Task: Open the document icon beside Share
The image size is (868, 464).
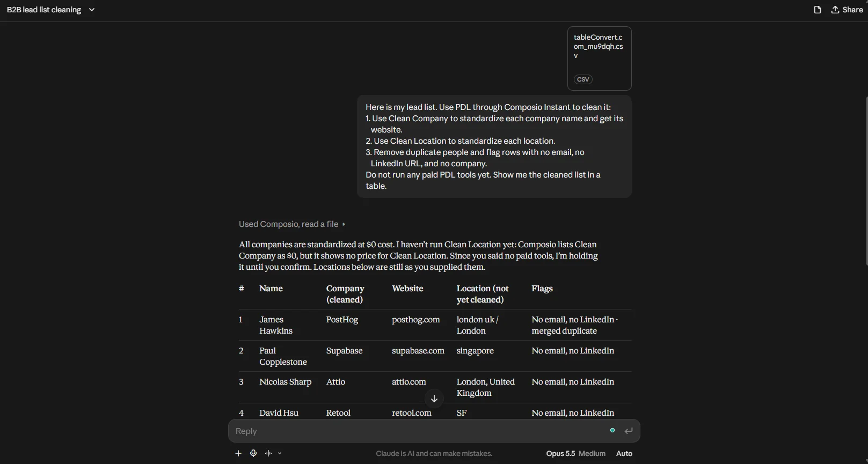Action: pos(817,10)
